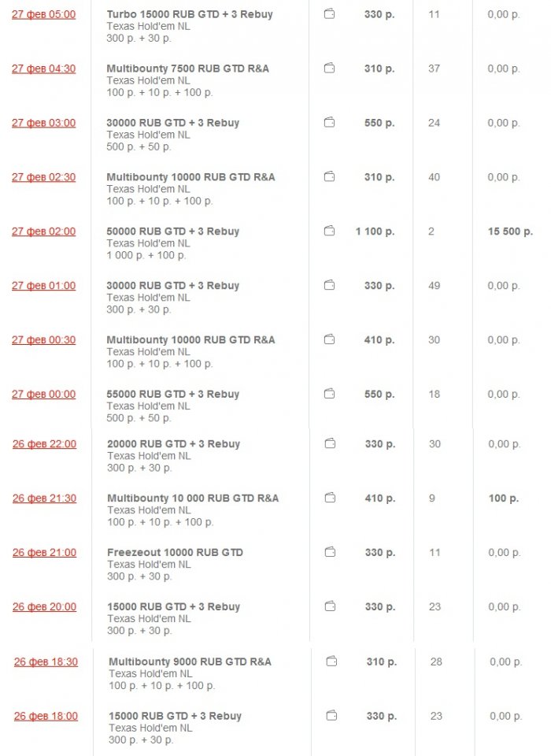Follow the 26 фев 18:00 date link
Image resolution: width=551 pixels, height=756 pixels.
46,716
